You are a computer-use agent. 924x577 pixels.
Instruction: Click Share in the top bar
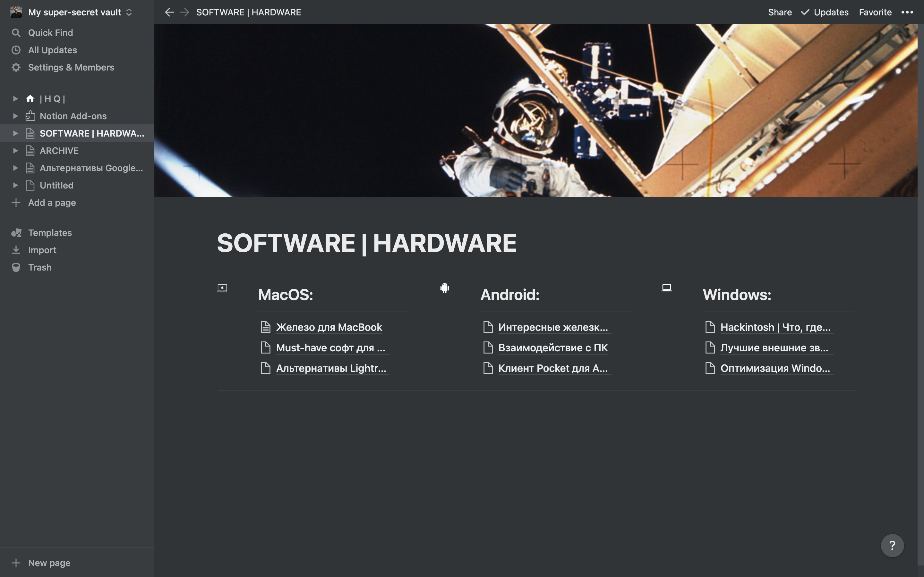click(x=780, y=12)
